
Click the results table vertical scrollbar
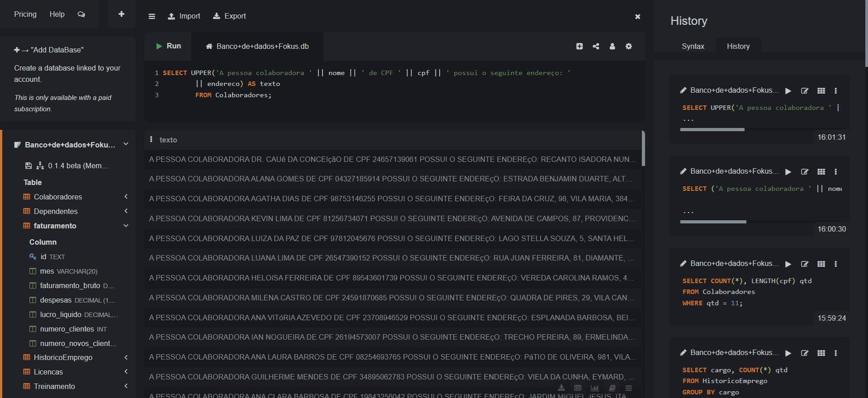[643, 148]
